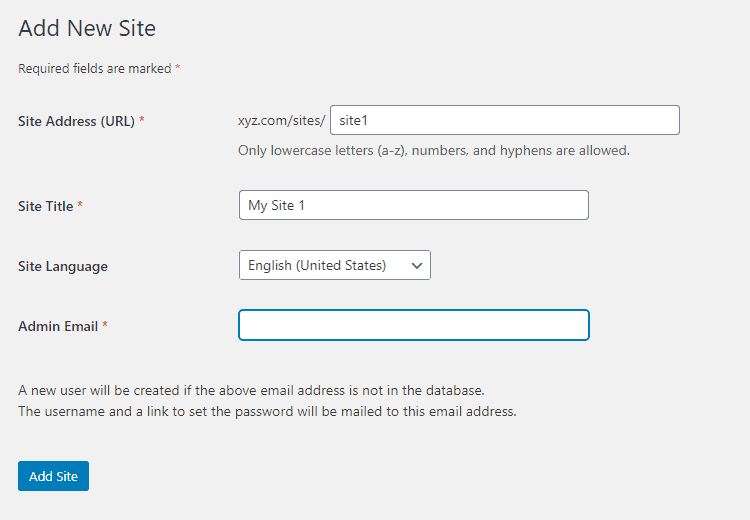Click the 'Required fields are marked' notice
The width and height of the screenshot is (750, 520).
(95, 68)
